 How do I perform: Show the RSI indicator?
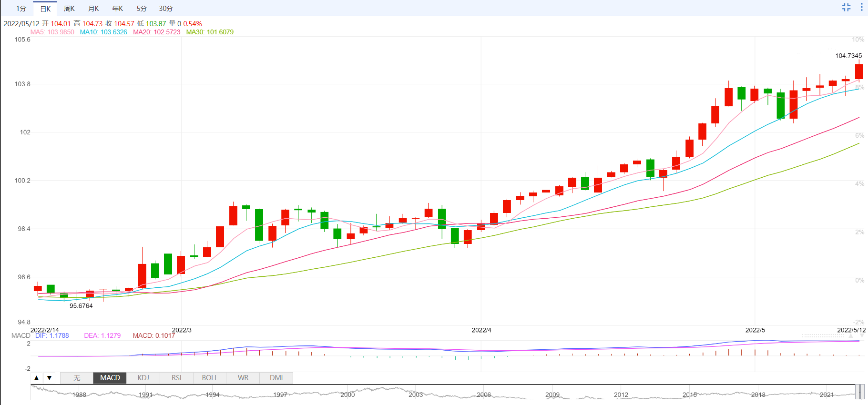pos(177,378)
